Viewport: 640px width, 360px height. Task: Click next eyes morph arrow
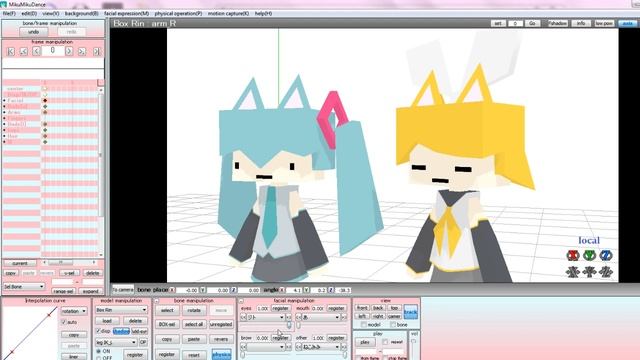(289, 317)
